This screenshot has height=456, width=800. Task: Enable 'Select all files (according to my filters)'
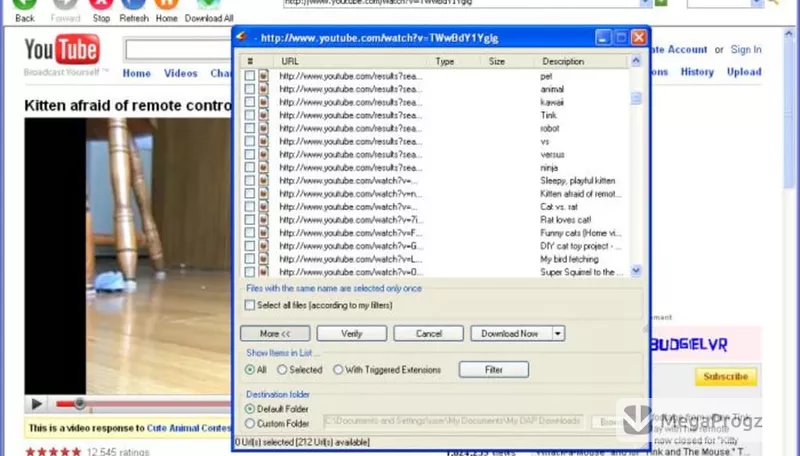[249, 305]
